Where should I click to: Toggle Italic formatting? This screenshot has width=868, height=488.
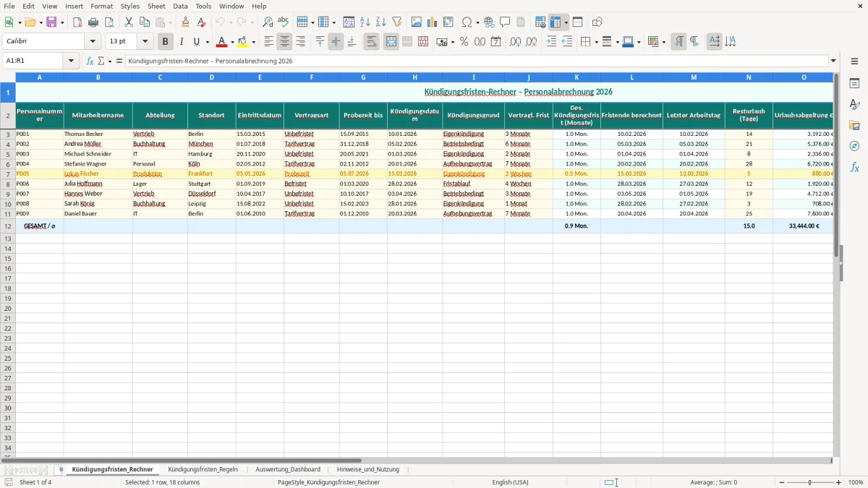coord(181,42)
